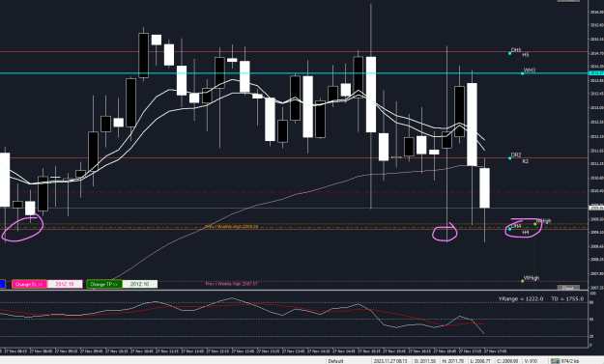Click the V: 910 volume value in status bar
This screenshot has width=604, height=364.
pos(531,361)
